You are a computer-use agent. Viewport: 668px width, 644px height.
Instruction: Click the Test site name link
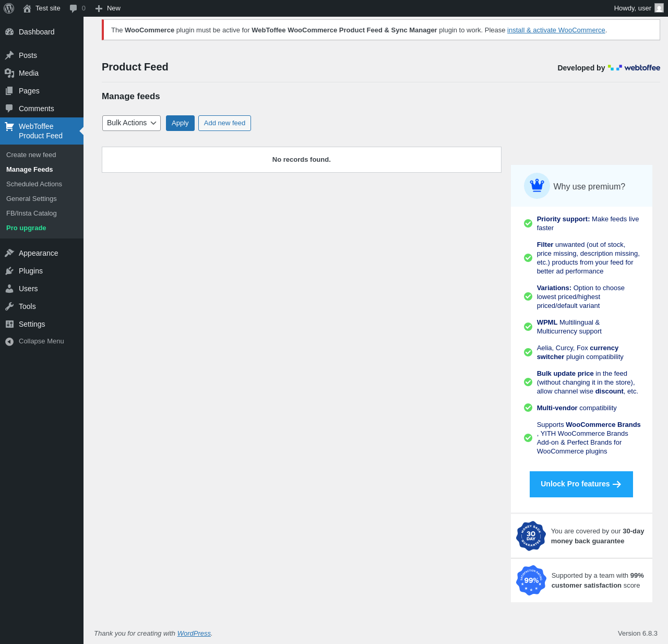tap(48, 8)
